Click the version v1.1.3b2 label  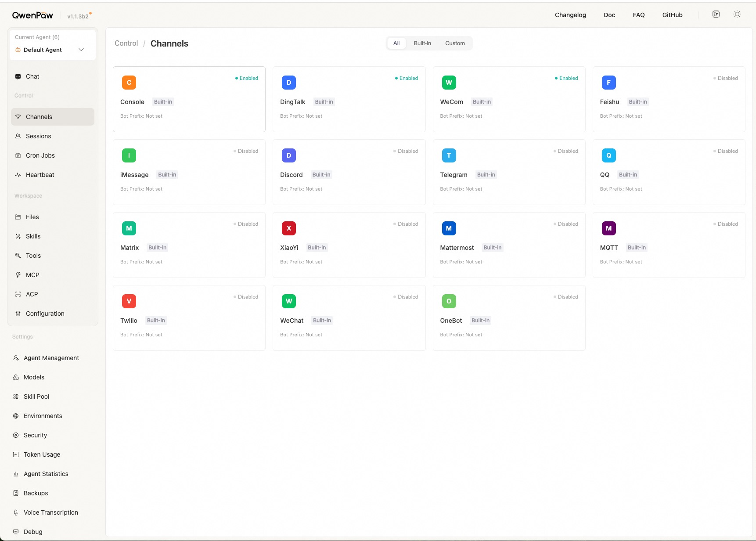pos(78,17)
